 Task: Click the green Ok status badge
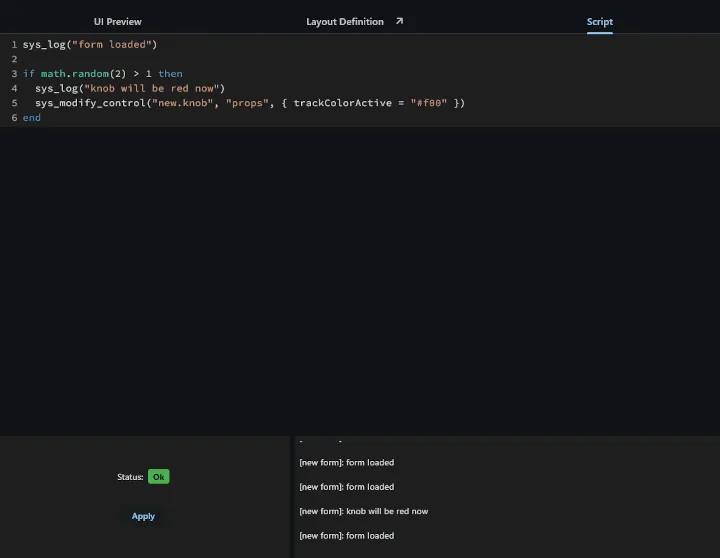pos(158,477)
